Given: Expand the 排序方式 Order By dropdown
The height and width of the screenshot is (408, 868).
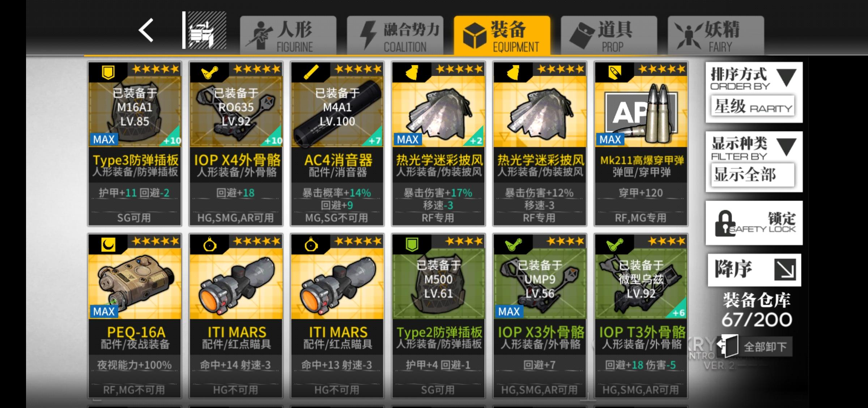Looking at the screenshot, I should 754,77.
